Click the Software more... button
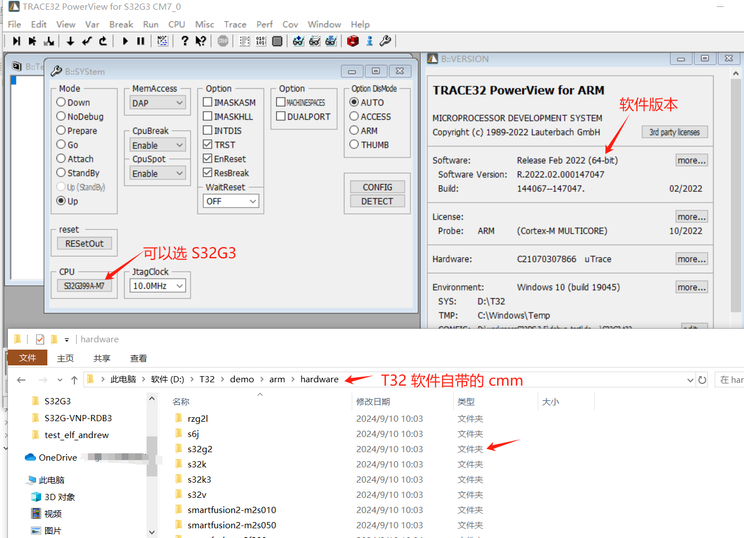Viewport: 744px width, 538px height. tap(692, 160)
